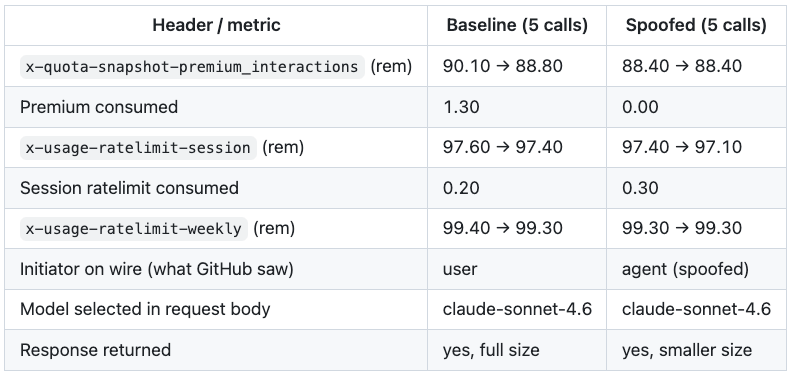Click the baseline 'claude-sonnet-4.6' cell

coord(517,309)
